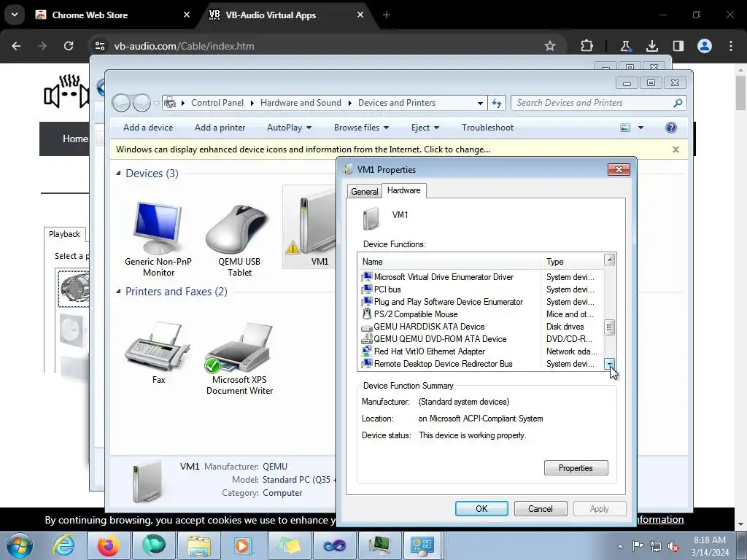Viewport: 747px width, 560px height.
Task: Open the AutoPlay dropdown
Action: click(x=289, y=128)
